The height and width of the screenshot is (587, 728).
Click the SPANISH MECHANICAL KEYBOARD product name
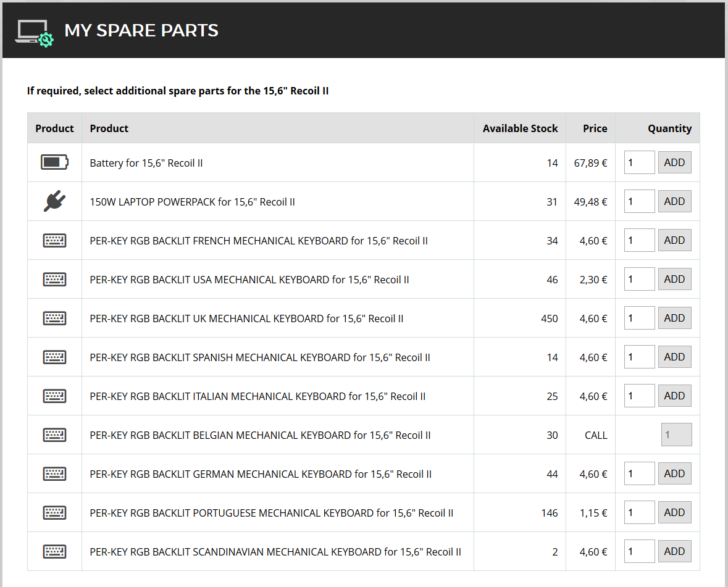pyautogui.click(x=260, y=358)
